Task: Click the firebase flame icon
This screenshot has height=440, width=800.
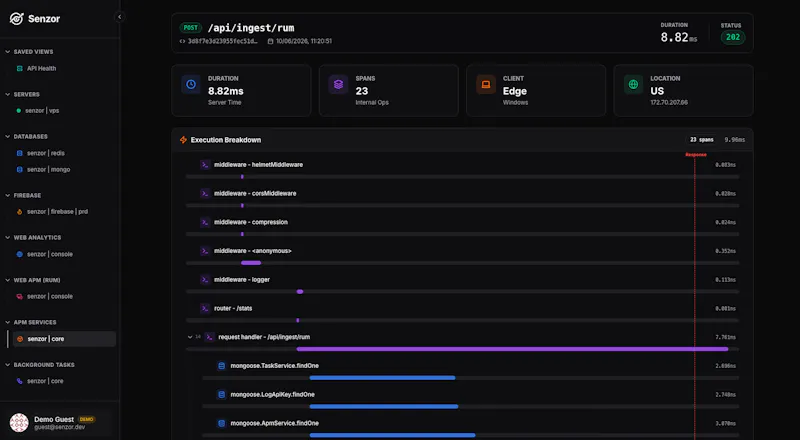Action: click(x=19, y=212)
